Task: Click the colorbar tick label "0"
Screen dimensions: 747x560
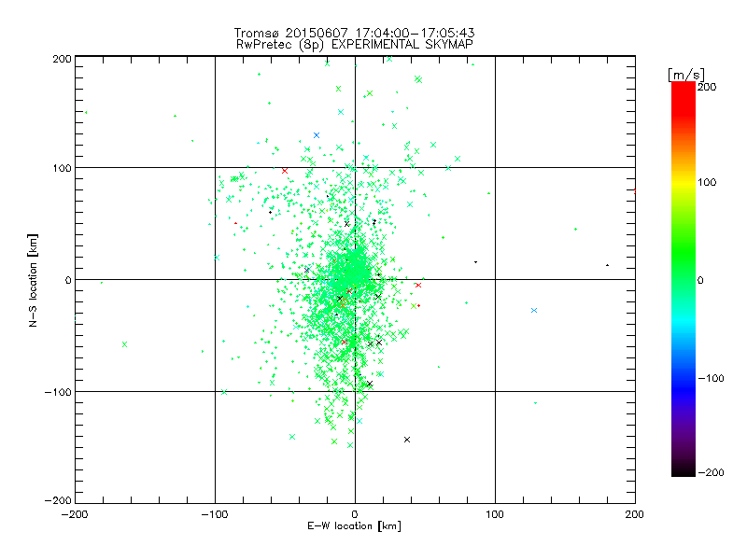Action: point(700,281)
